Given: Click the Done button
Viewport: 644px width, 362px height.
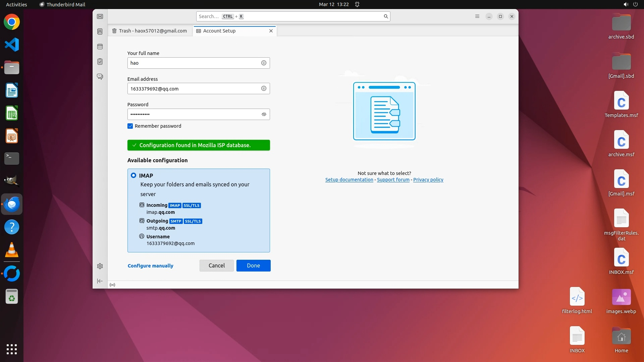Looking at the screenshot, I should tap(253, 265).
